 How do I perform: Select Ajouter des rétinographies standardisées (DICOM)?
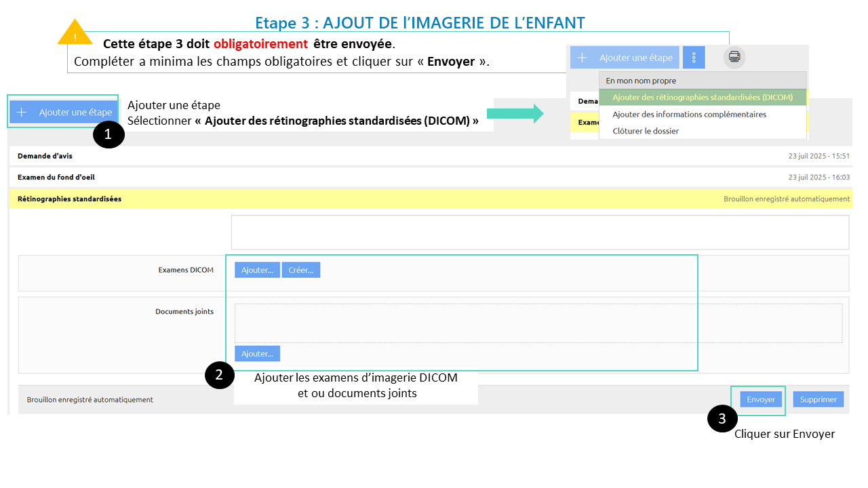coord(702,98)
